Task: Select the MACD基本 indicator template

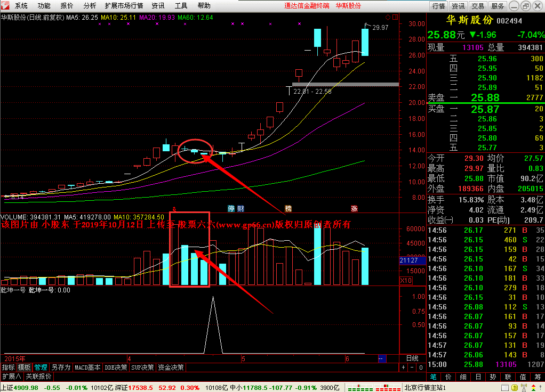Action: pos(87,367)
